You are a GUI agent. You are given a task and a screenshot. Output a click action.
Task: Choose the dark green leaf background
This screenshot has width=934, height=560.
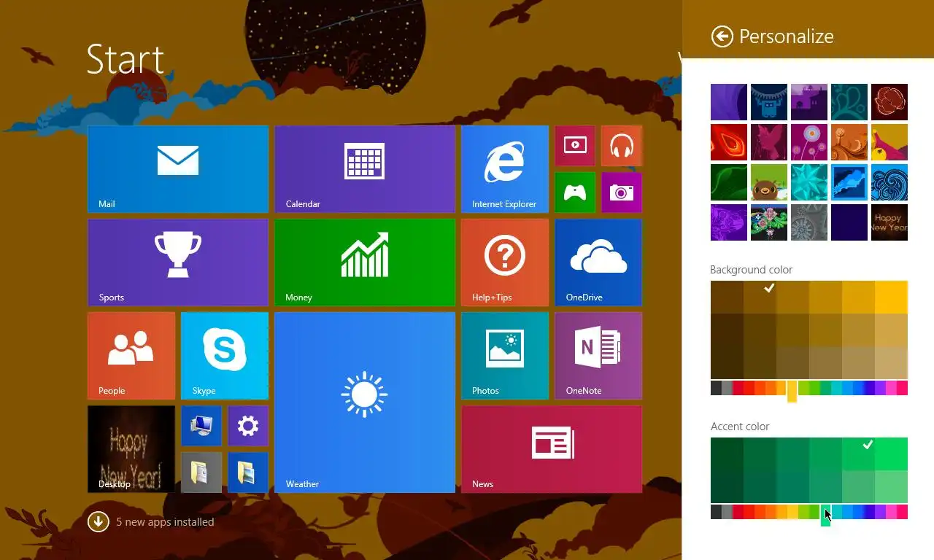(729, 182)
